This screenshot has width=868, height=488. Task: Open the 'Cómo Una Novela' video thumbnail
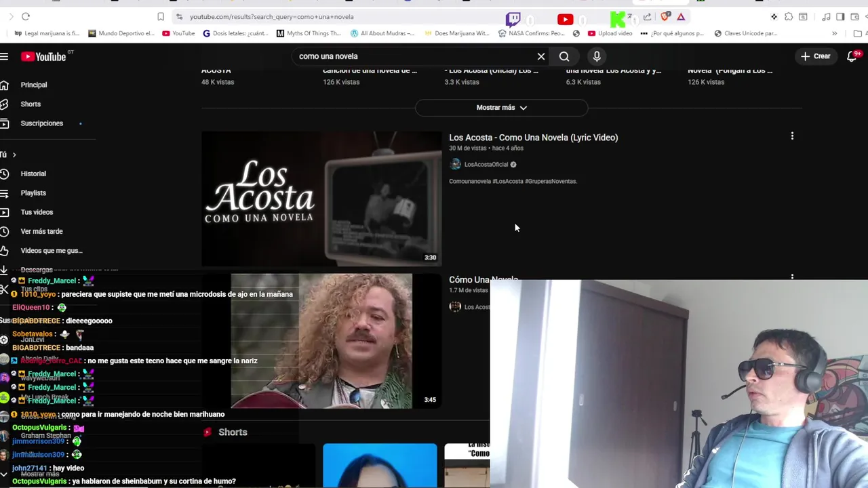pyautogui.click(x=321, y=341)
